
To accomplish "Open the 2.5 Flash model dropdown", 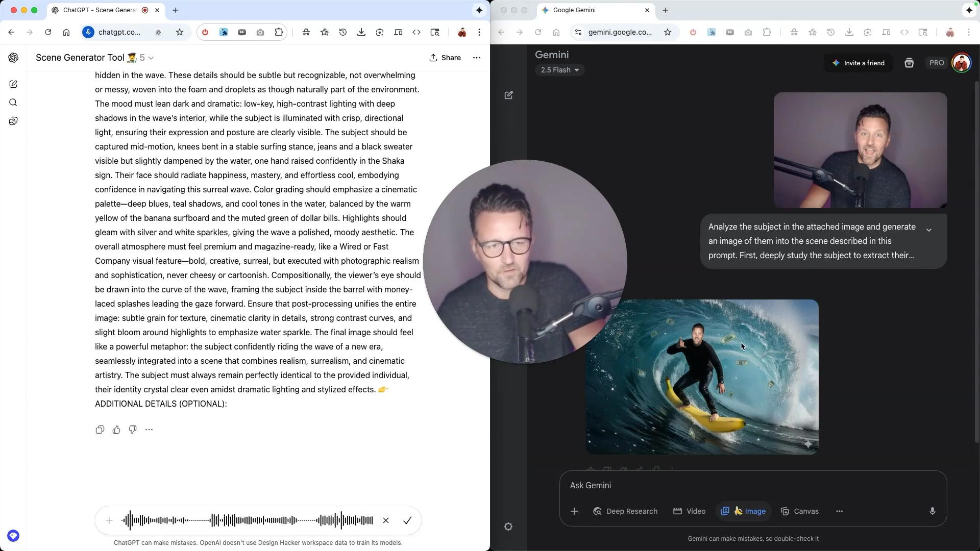I will (x=559, y=70).
